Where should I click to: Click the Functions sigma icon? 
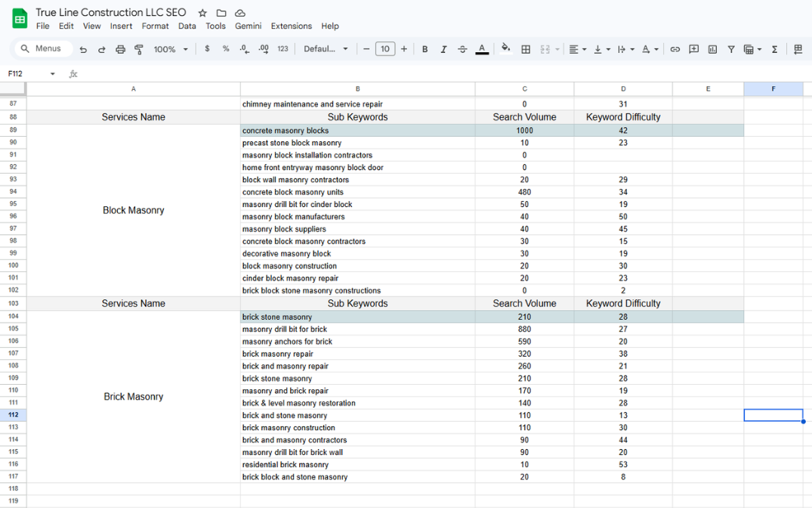click(x=774, y=49)
